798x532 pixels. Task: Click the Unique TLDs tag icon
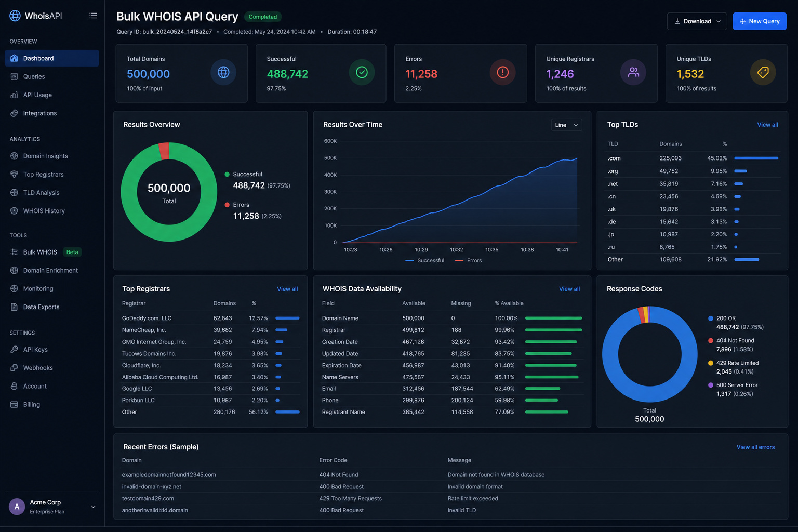[763, 72]
